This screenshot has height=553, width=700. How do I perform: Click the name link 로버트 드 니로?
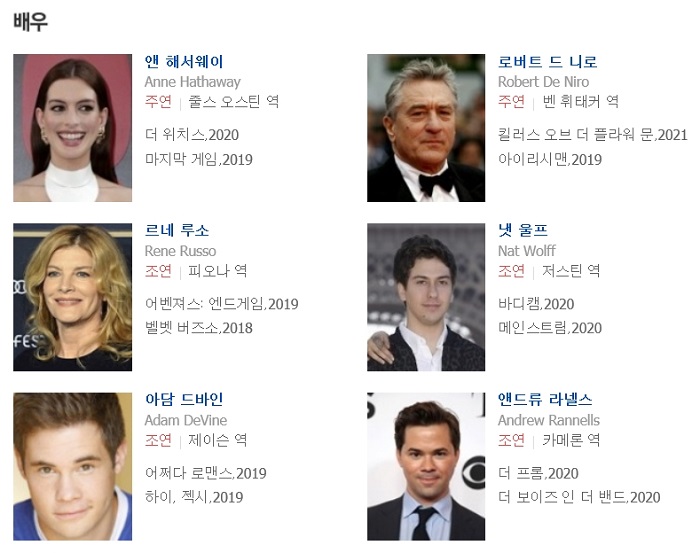tap(547, 62)
